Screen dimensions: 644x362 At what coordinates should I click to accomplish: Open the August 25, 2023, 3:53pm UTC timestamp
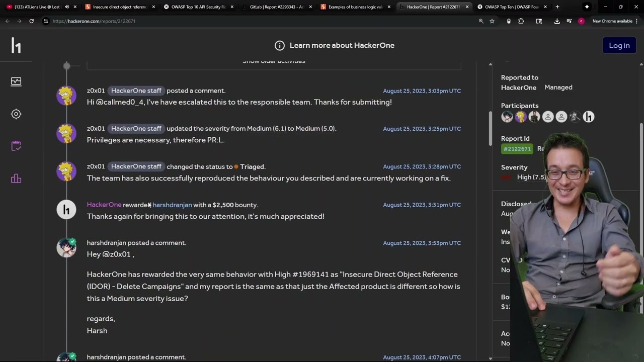[422, 243]
